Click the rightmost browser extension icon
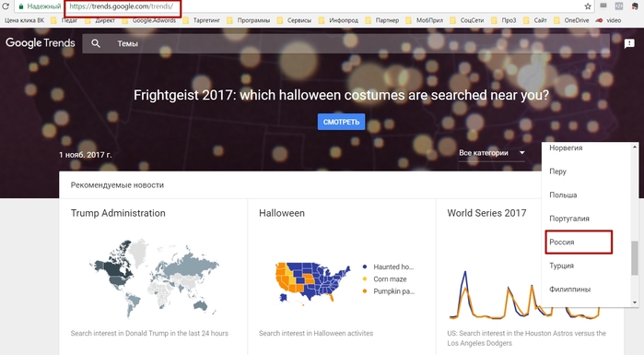This screenshot has width=644, height=355. [635, 6]
